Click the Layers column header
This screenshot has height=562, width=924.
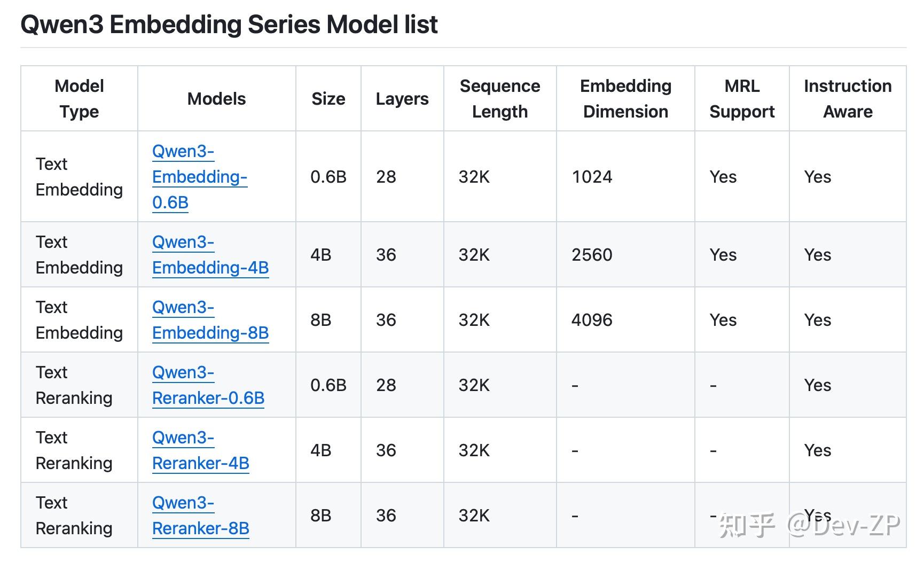(x=402, y=99)
